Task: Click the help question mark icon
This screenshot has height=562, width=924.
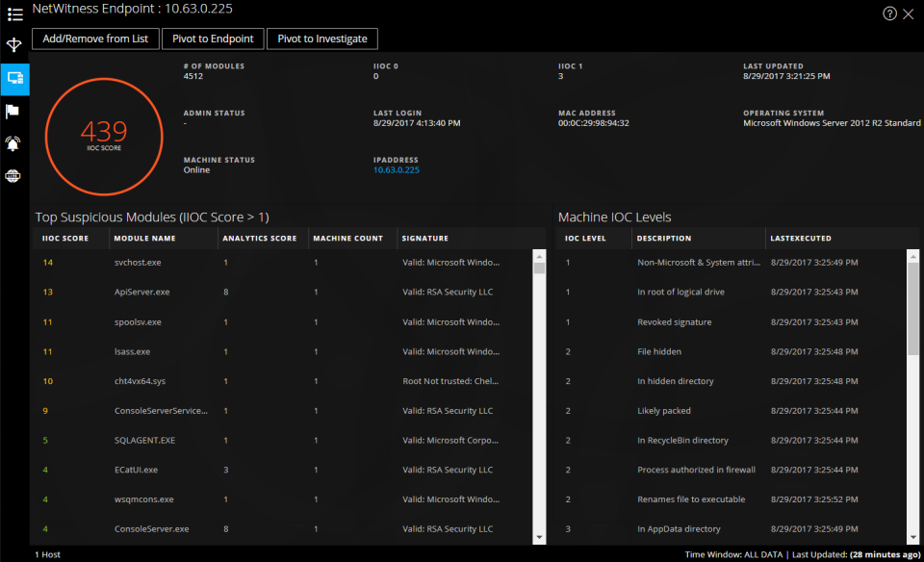Action: (x=889, y=13)
